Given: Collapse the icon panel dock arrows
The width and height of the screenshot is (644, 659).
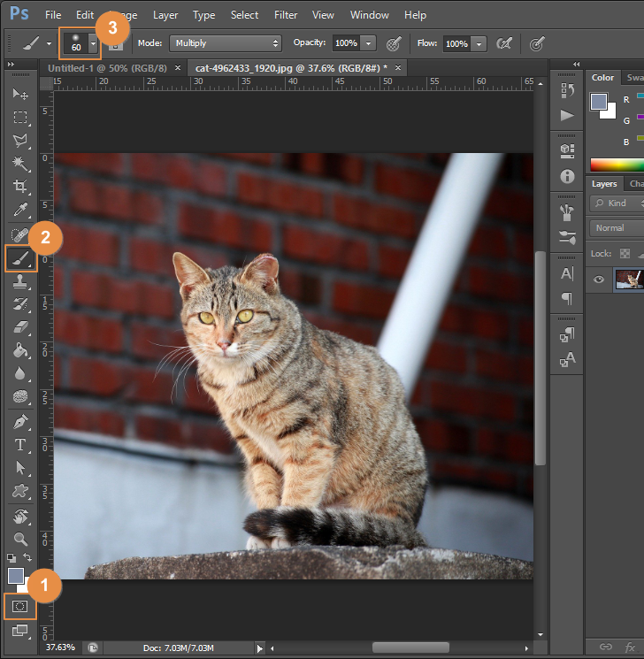Looking at the screenshot, I should (576, 64).
